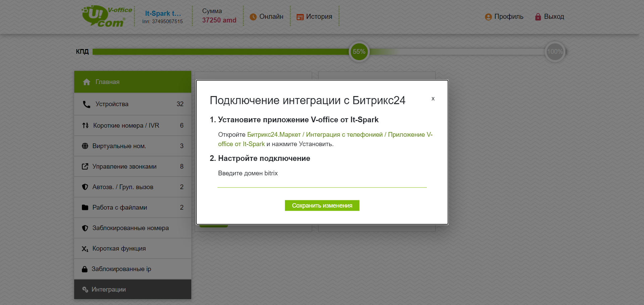
Task: Click the red lock icon beside Выход
Action: point(538,17)
